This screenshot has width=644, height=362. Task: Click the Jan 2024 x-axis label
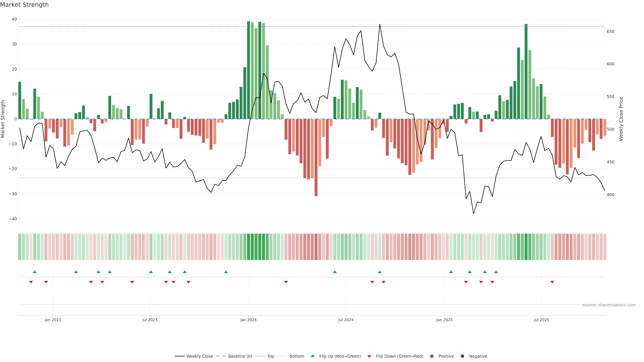click(x=248, y=320)
